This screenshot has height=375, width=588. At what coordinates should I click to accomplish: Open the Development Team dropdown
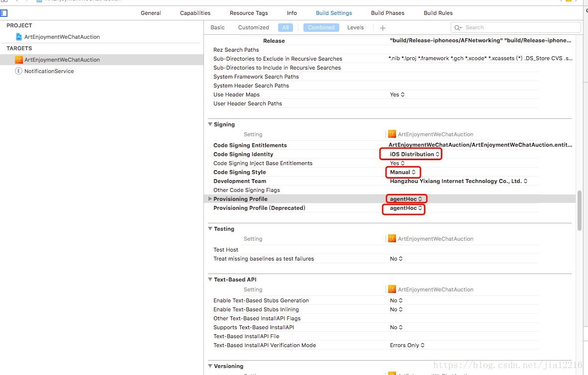point(459,181)
